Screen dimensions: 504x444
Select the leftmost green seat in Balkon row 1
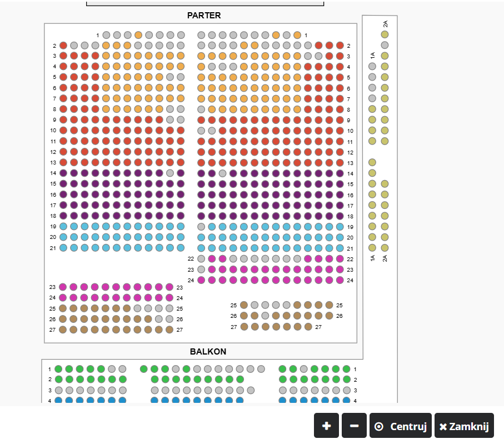tap(58, 369)
